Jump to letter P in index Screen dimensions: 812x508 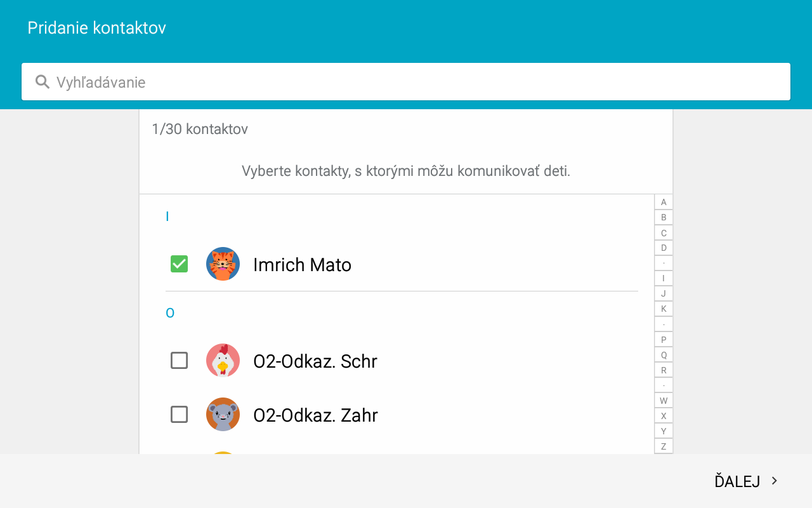664,340
